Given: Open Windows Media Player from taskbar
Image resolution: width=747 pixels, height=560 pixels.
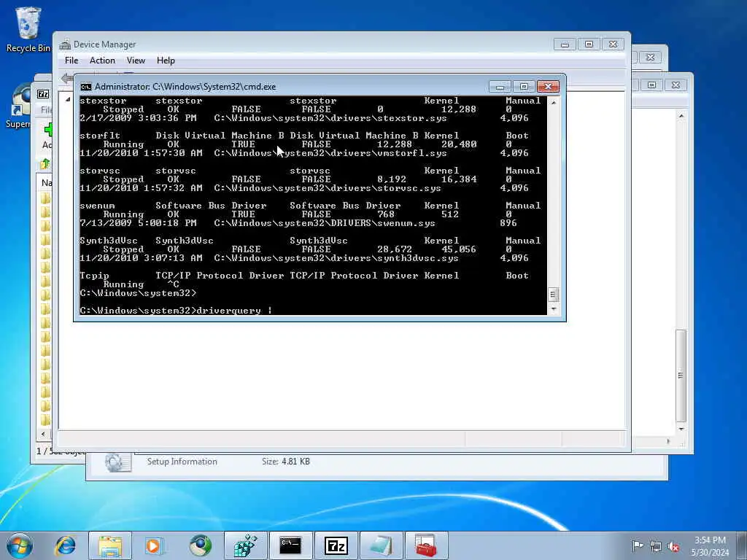Looking at the screenshot, I should pyautogui.click(x=155, y=545).
